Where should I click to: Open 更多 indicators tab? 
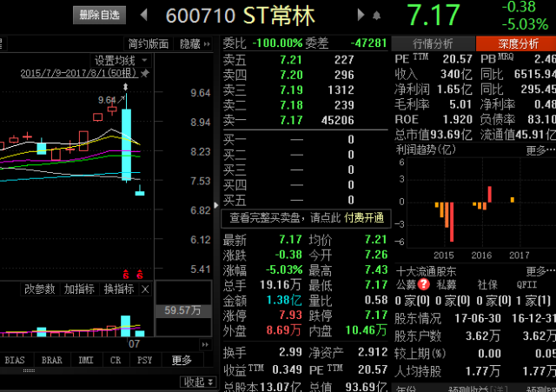tap(182, 360)
